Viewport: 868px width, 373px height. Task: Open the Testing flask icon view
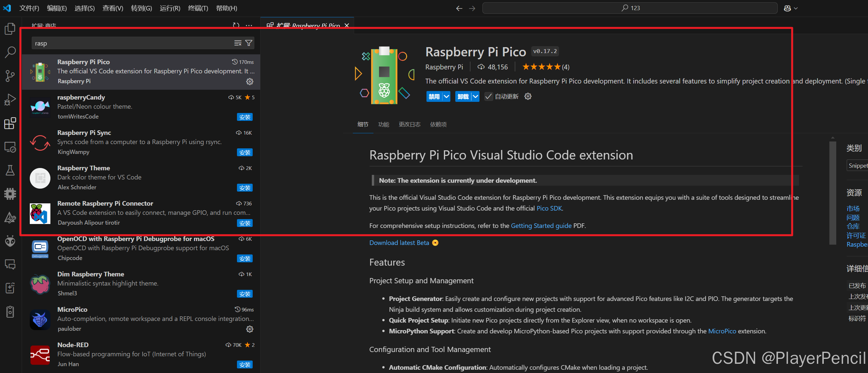tap(10, 170)
